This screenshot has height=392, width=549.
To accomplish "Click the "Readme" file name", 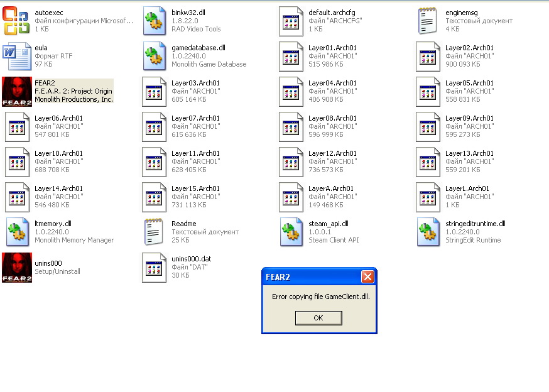I will [x=184, y=224].
